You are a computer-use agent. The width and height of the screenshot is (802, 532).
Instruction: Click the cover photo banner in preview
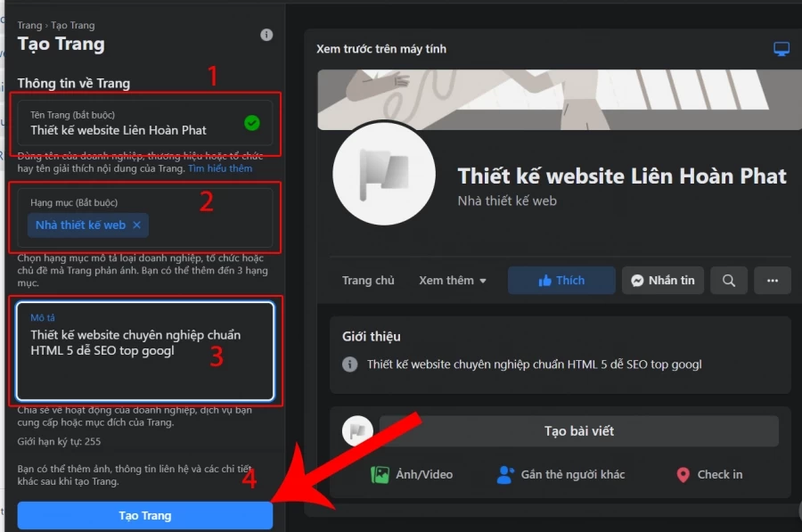tap(560, 99)
